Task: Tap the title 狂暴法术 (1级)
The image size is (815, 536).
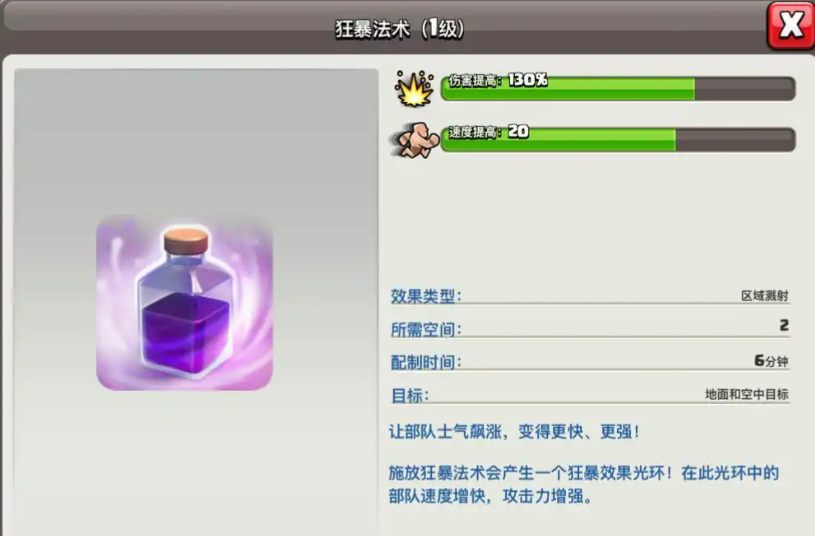Action: click(399, 29)
